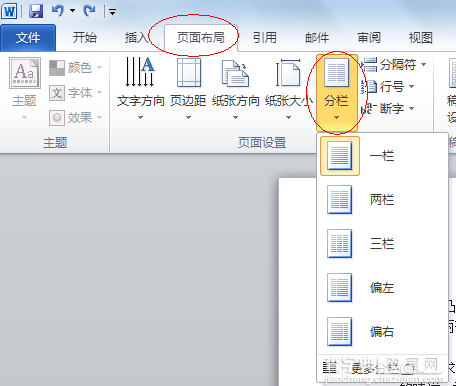This screenshot has height=386, width=456.
Task: Click the 三栏 three-column thumbnail icon
Action: coord(340,244)
